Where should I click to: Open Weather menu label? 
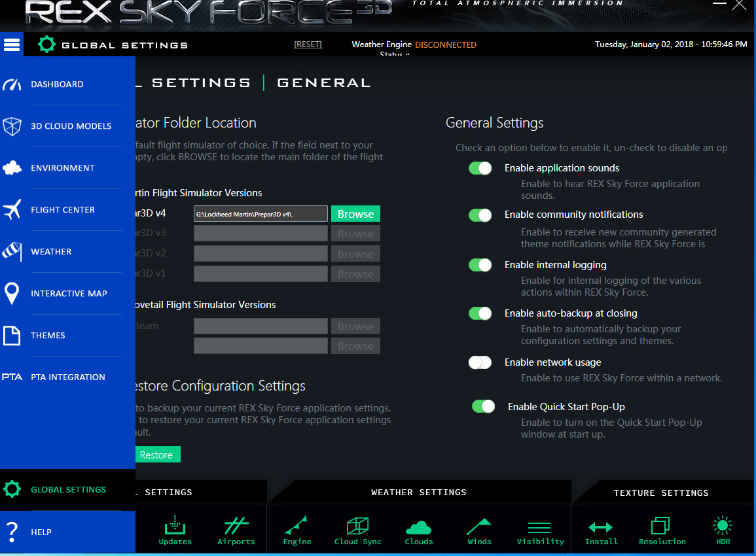coord(51,251)
